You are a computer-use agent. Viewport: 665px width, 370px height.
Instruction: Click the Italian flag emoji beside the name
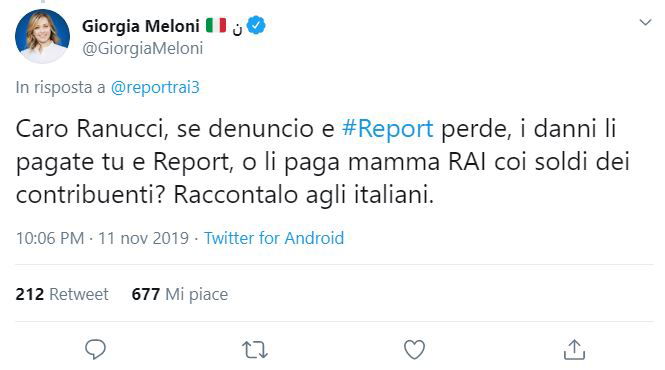click(216, 25)
